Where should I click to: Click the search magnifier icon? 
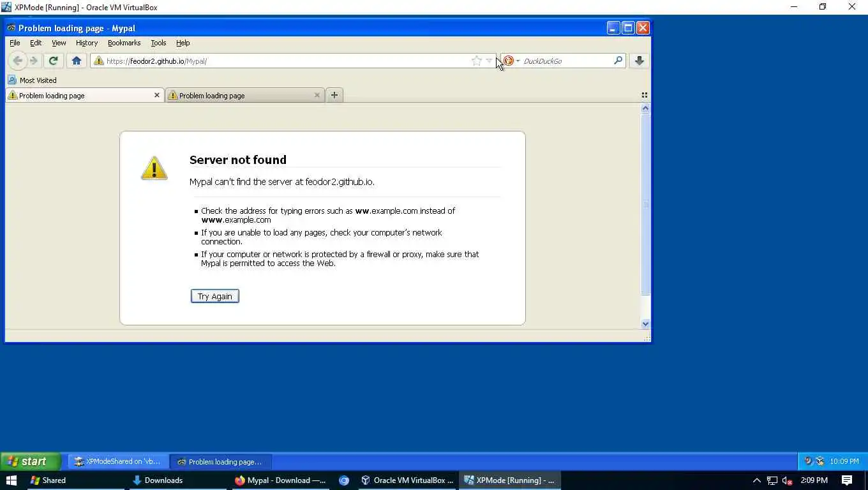tap(618, 61)
